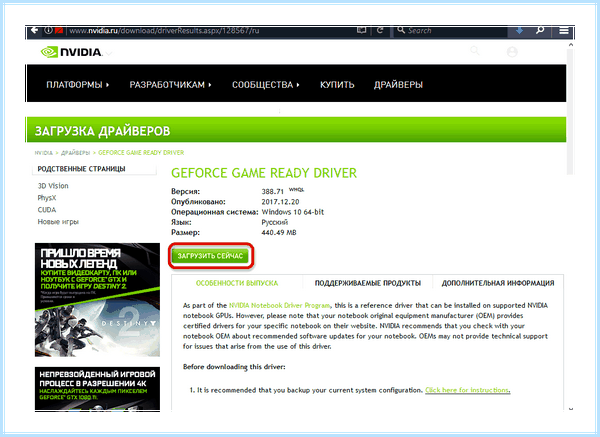Expand the РАЗРАБОТЧИКАМ menu
This screenshot has height=437, width=600.
(170, 85)
